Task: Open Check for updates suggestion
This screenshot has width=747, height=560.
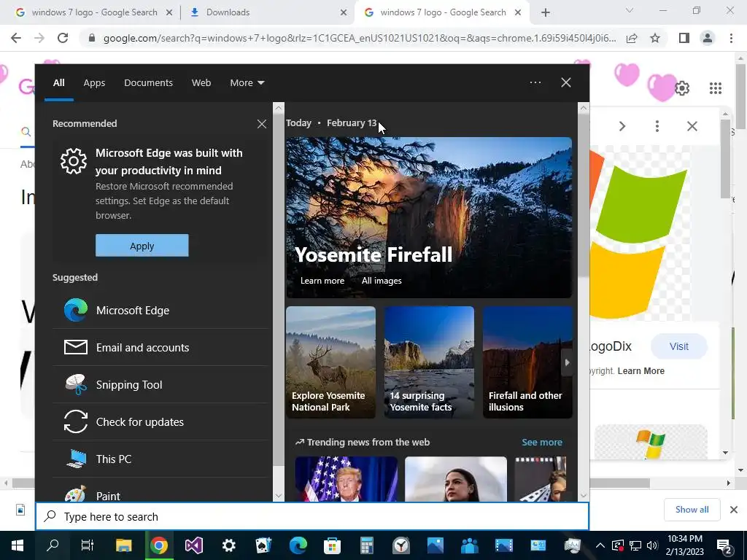Action: pyautogui.click(x=160, y=422)
